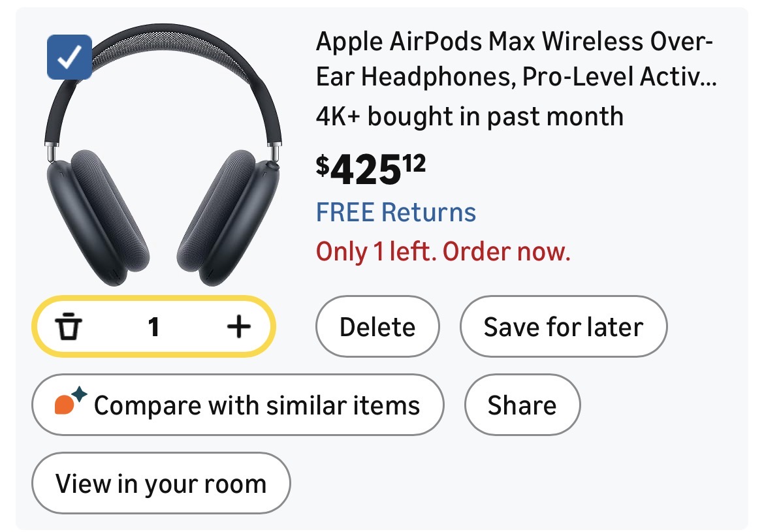Viewport: 764px width, 532px height.
Task: Click the 4K+ bought in past month text
Action: 470,117
